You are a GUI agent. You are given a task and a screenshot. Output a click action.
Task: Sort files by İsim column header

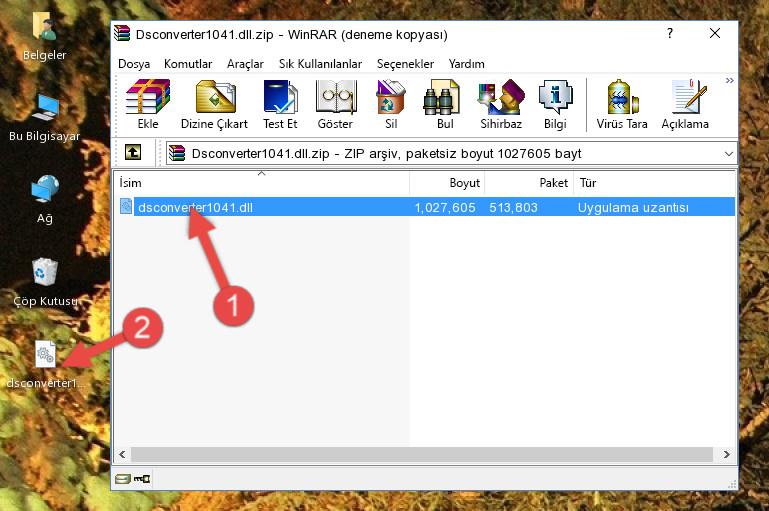[262, 183]
